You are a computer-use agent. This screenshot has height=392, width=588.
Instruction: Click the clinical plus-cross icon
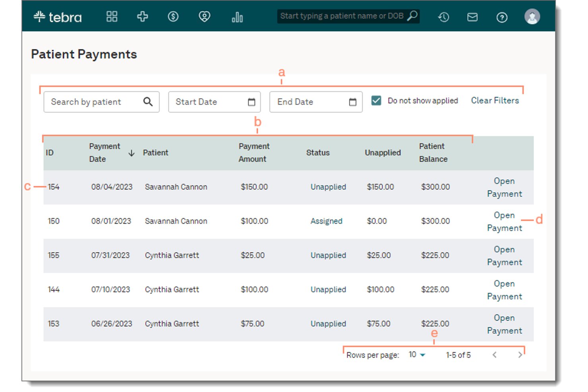click(142, 17)
